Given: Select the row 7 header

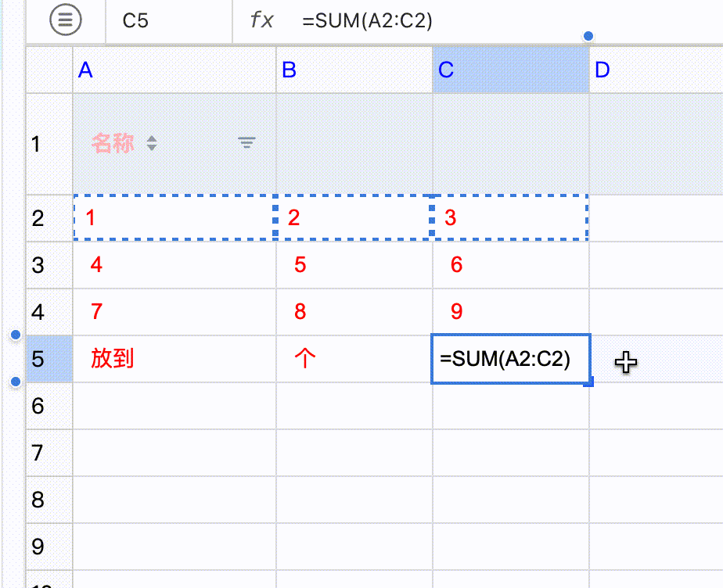Looking at the screenshot, I should [x=49, y=453].
